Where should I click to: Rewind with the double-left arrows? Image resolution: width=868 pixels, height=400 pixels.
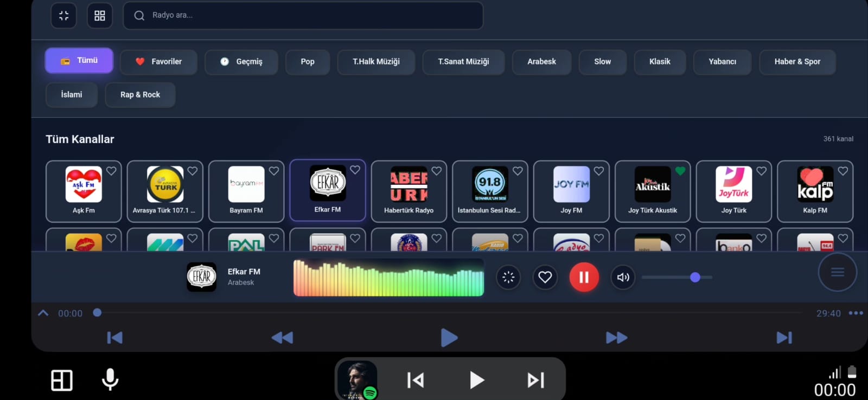(x=282, y=338)
